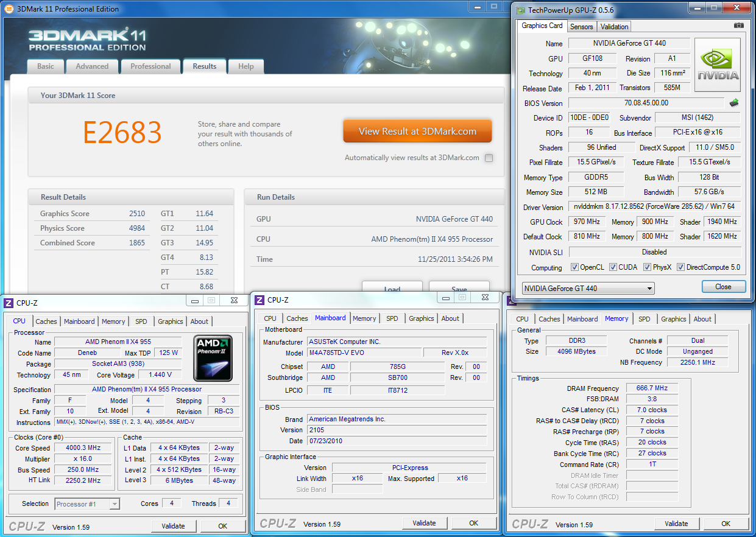
Task: Click the Core Speed value 4000.3 MHz
Action: tap(83, 447)
